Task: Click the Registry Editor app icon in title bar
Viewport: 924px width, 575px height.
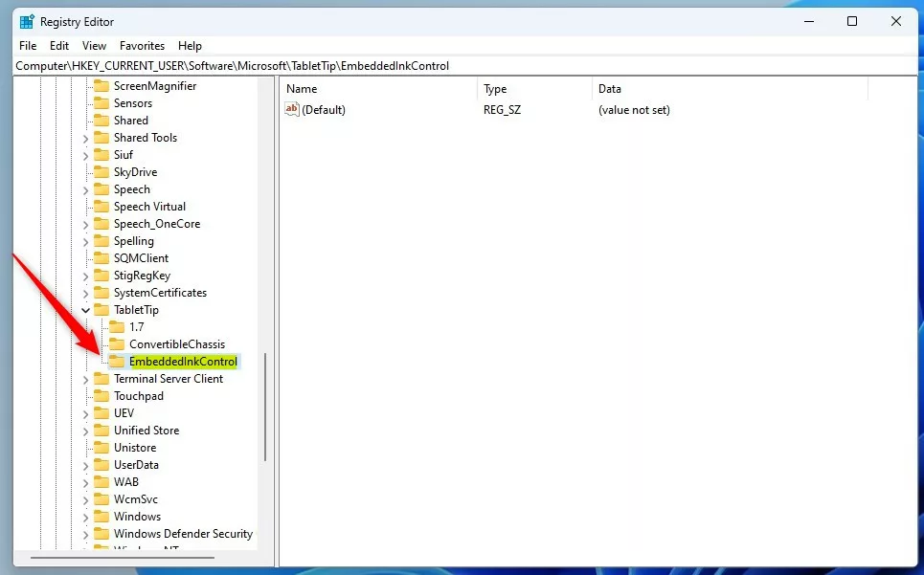Action: pos(27,22)
